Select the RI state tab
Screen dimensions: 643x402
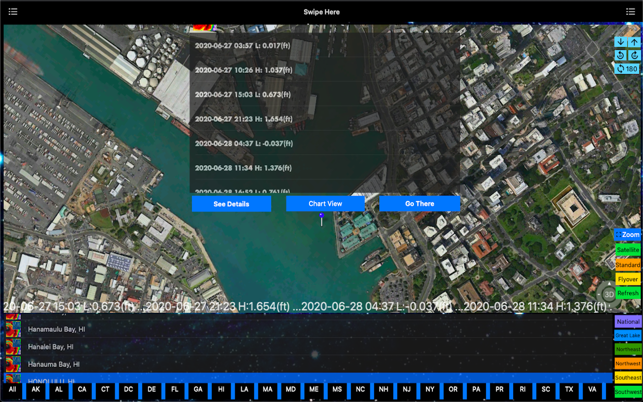[522, 390]
